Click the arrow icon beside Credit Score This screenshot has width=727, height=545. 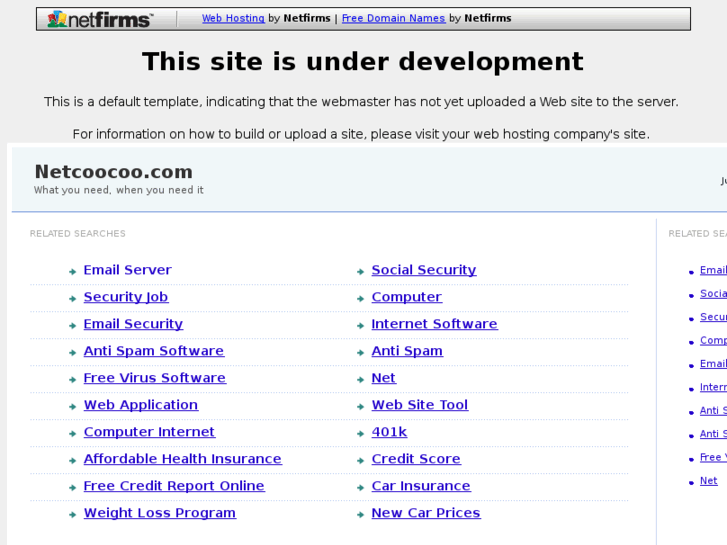[361, 461]
